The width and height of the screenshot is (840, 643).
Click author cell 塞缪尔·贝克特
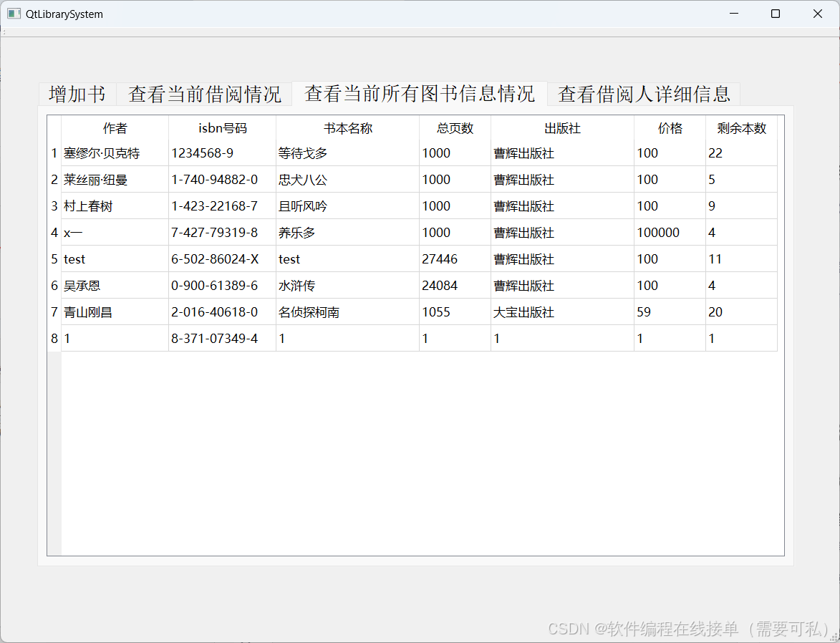point(115,153)
